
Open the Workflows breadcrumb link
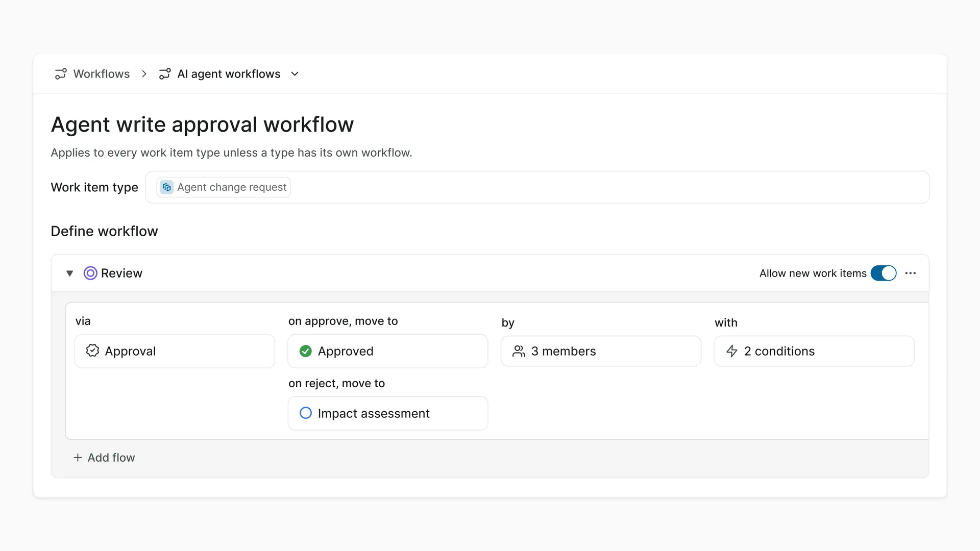click(102, 74)
